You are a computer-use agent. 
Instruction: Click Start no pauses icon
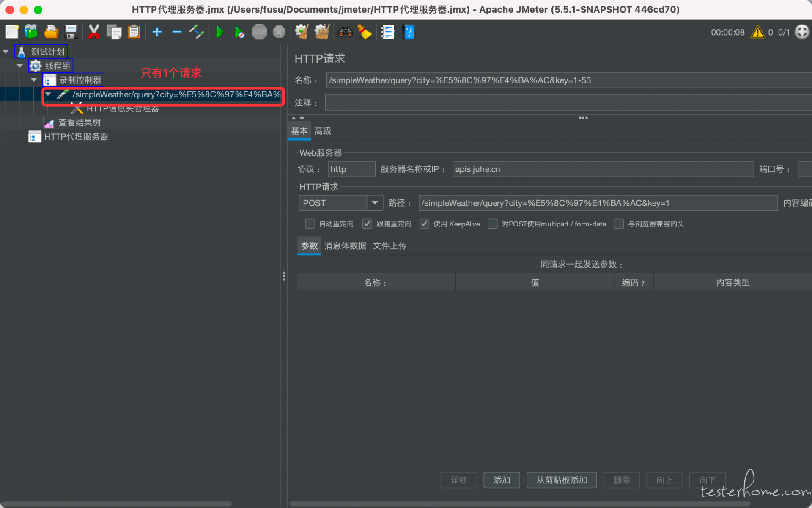pyautogui.click(x=239, y=32)
